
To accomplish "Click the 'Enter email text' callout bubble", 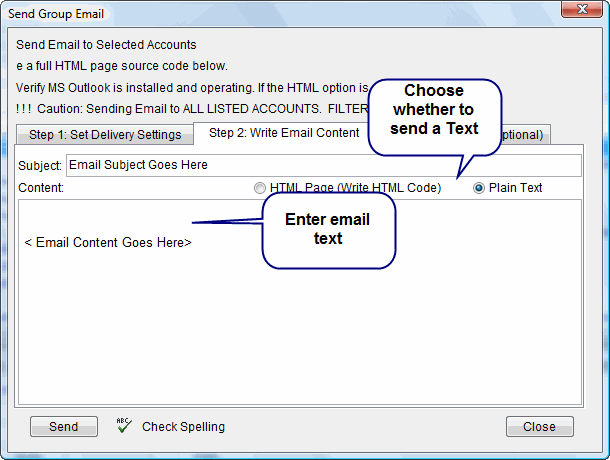I will point(329,230).
